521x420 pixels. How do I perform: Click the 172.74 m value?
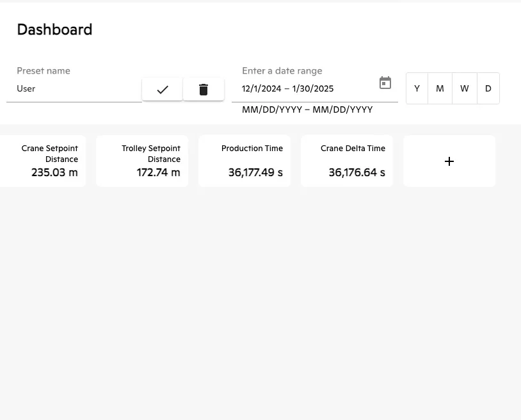pos(159,172)
